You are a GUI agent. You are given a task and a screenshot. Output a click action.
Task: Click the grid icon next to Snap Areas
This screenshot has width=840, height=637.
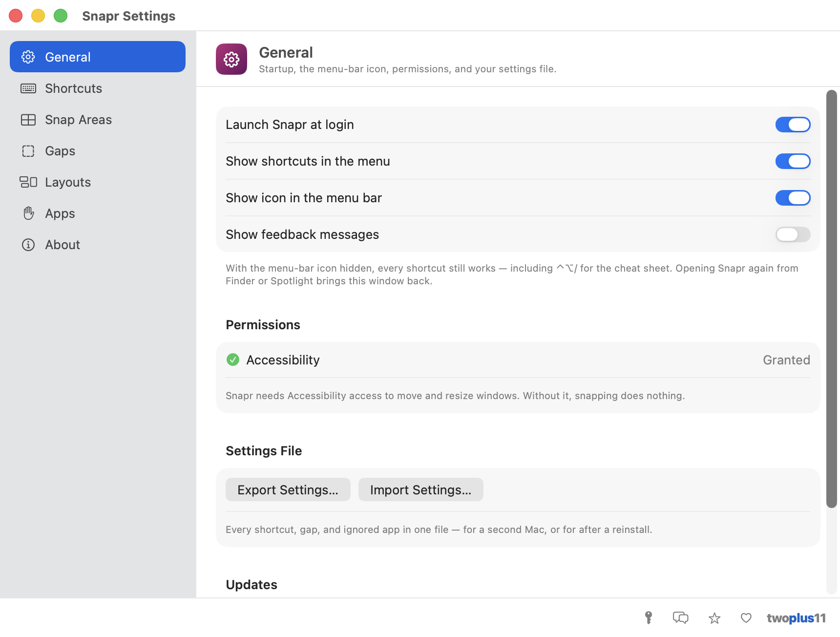pyautogui.click(x=28, y=120)
